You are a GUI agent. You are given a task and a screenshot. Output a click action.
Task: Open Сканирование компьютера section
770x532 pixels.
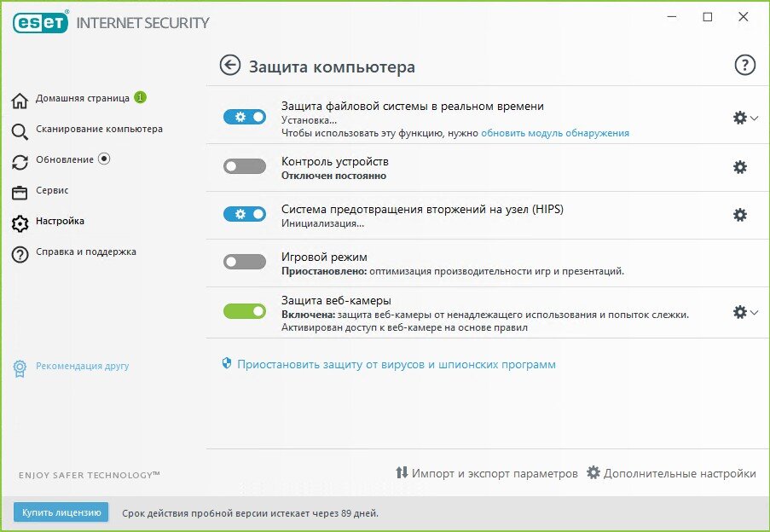(x=99, y=129)
